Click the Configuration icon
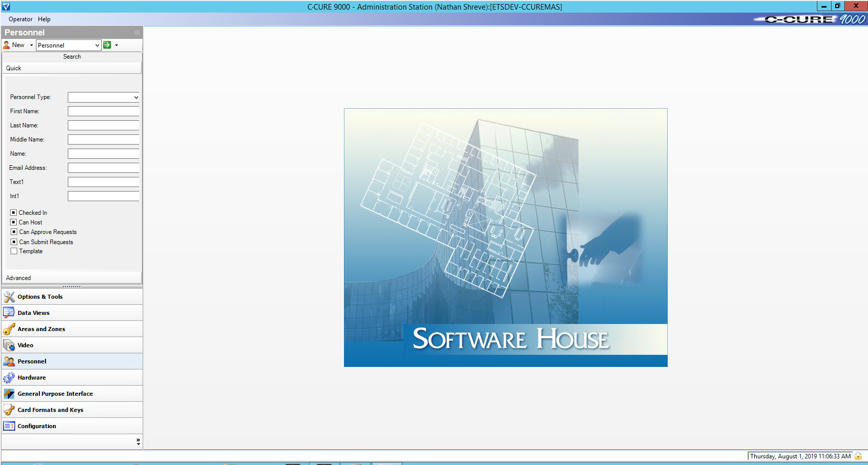The height and width of the screenshot is (465, 868). click(x=9, y=426)
